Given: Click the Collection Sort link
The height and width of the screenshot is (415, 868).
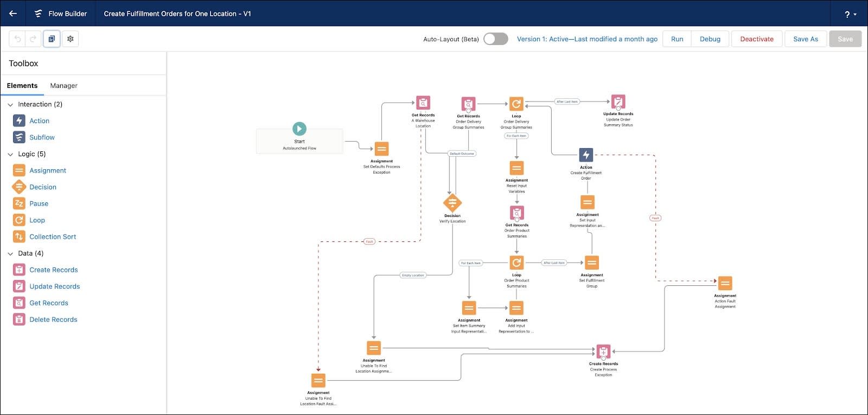Looking at the screenshot, I should [x=53, y=237].
